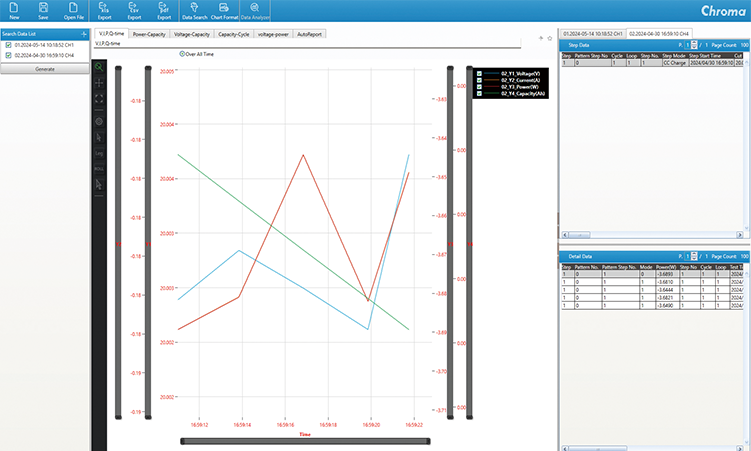This screenshot has width=751, height=451.
Task: Select the Over All Time radio option
Action: point(182,53)
